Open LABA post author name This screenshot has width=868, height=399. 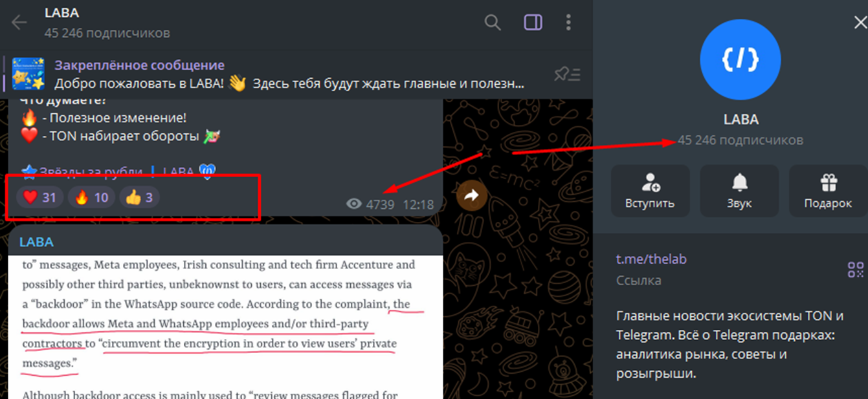tap(36, 243)
